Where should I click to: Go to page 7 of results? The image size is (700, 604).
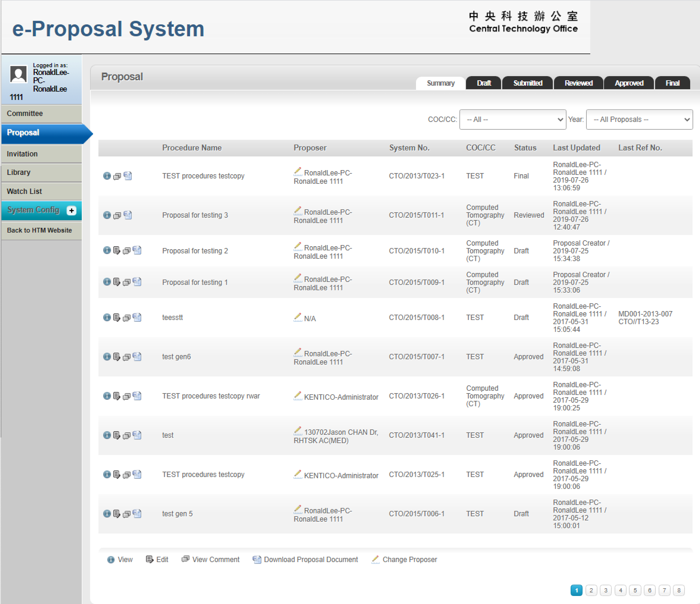pyautogui.click(x=664, y=590)
